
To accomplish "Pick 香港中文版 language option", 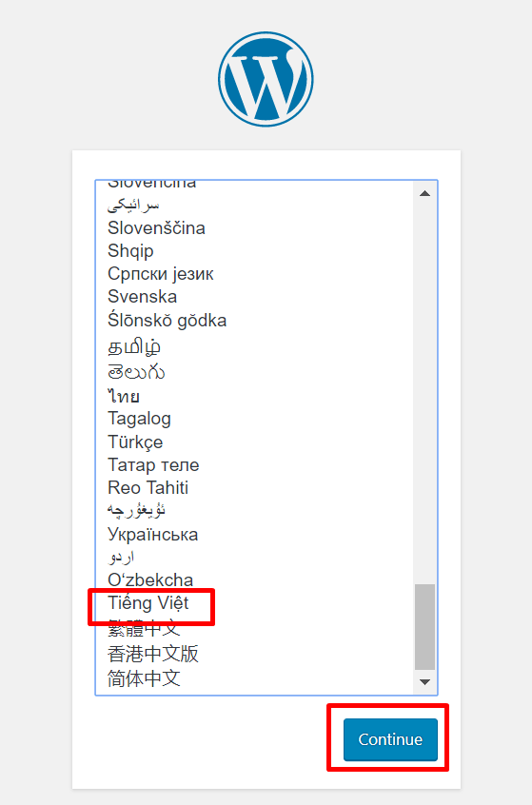I will pyautogui.click(x=153, y=654).
